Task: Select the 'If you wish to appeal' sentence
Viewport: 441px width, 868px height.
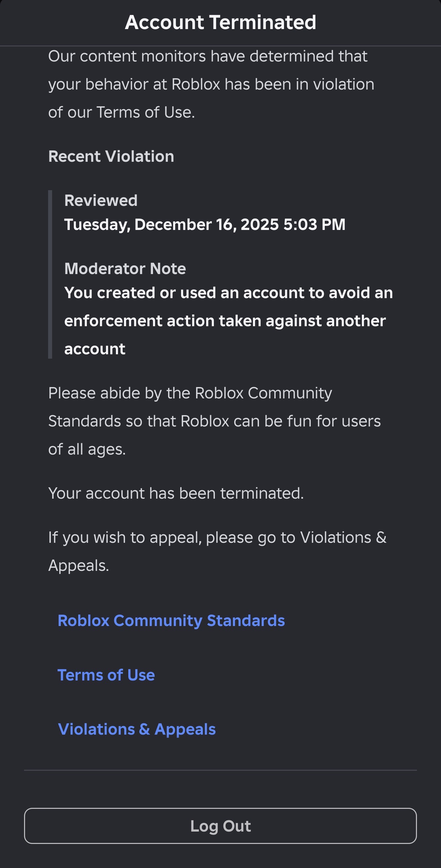Action: (217, 551)
